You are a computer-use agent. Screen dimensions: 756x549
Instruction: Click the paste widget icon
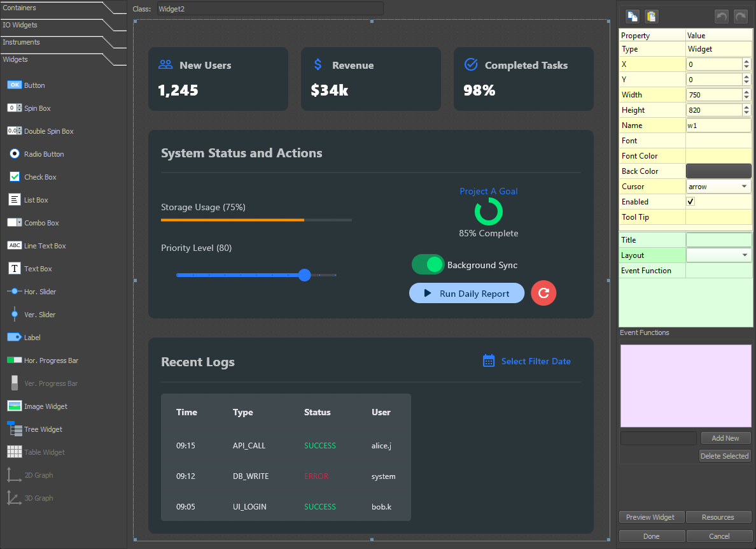coord(650,16)
